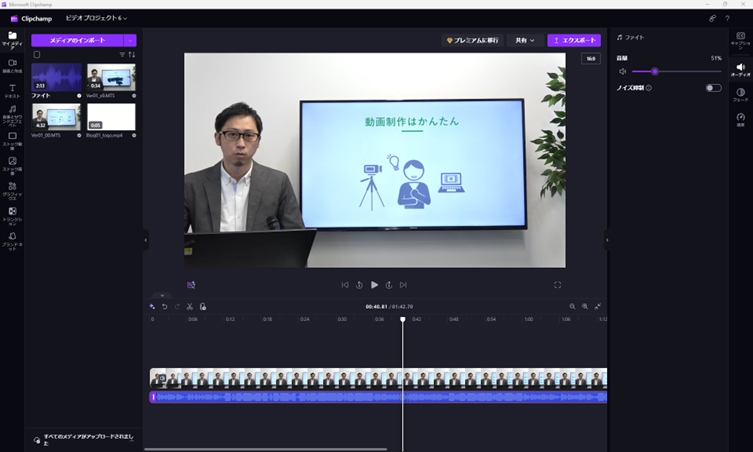Click the timeline horizontal scrollbar
Image resolution: width=753 pixels, height=452 pixels.
coord(266,450)
